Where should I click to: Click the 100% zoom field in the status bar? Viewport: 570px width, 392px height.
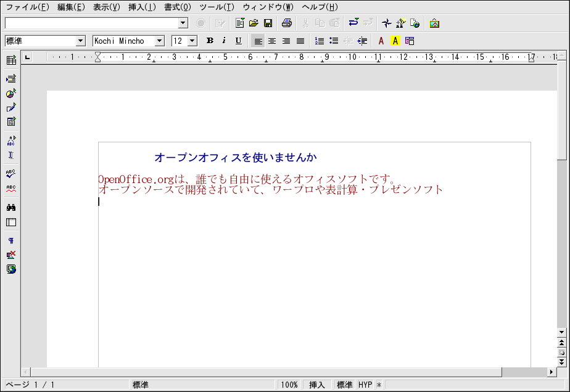pyautogui.click(x=289, y=385)
